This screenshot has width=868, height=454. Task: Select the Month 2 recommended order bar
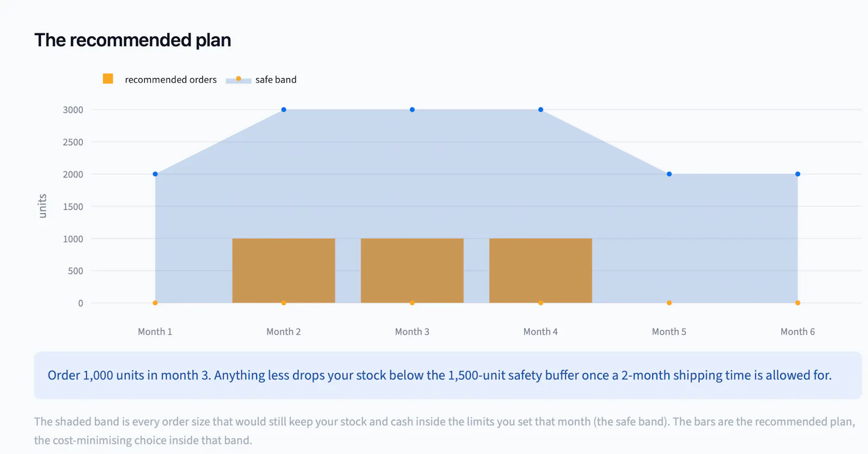(284, 271)
